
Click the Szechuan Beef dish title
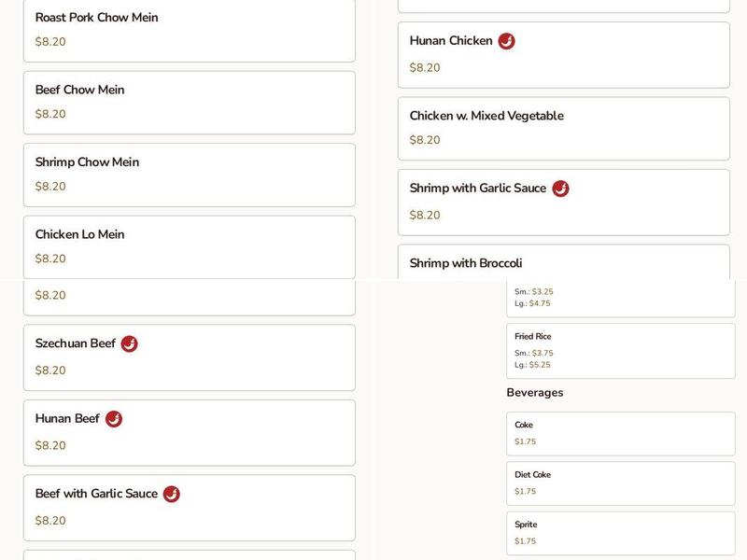point(76,343)
